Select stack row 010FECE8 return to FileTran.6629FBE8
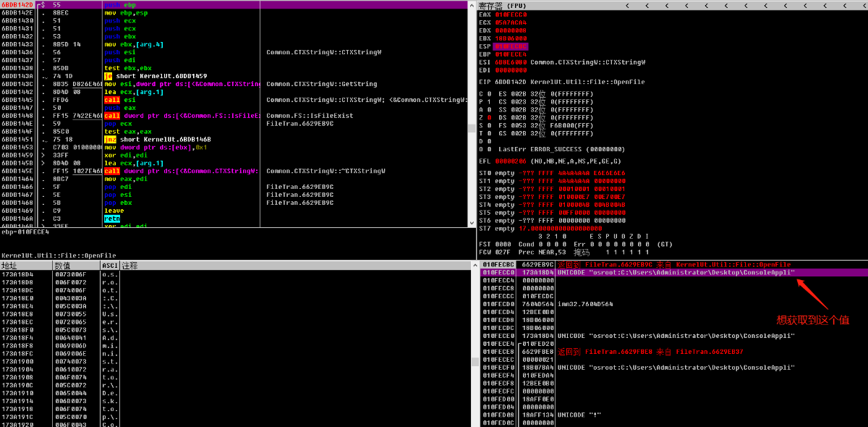The image size is (868, 427). [x=673, y=352]
